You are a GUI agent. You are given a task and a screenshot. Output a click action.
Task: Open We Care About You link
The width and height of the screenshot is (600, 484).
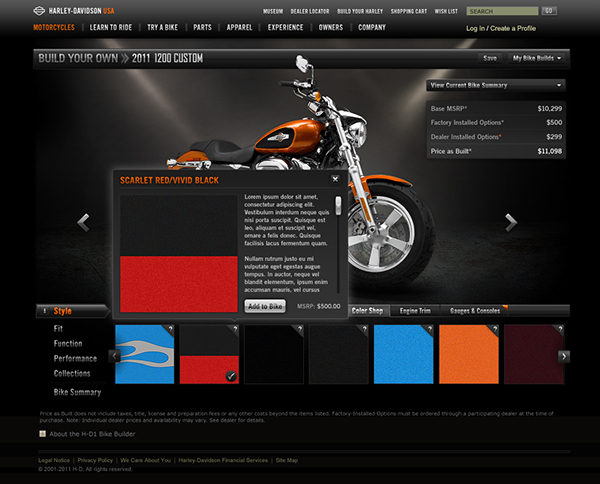145,460
